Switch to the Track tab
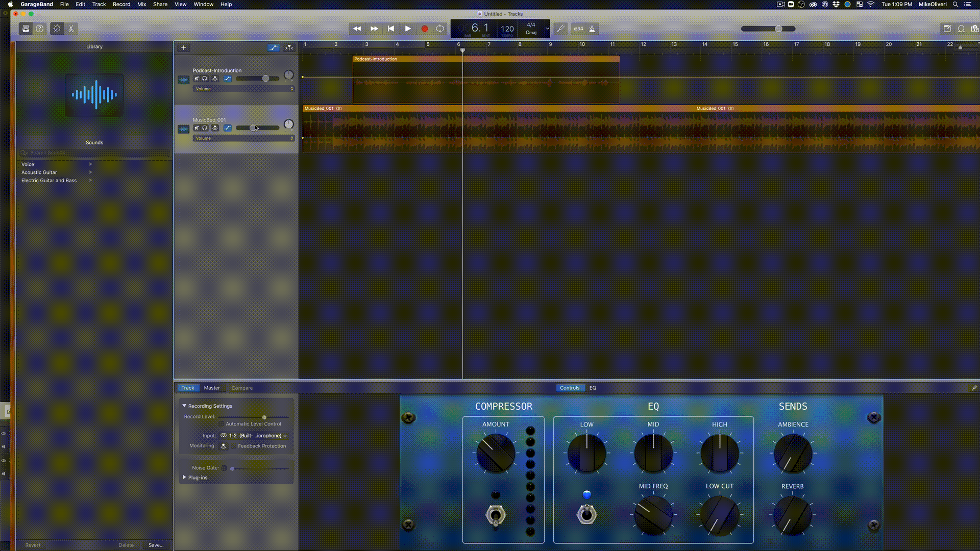Image resolution: width=980 pixels, height=551 pixels. pyautogui.click(x=188, y=388)
